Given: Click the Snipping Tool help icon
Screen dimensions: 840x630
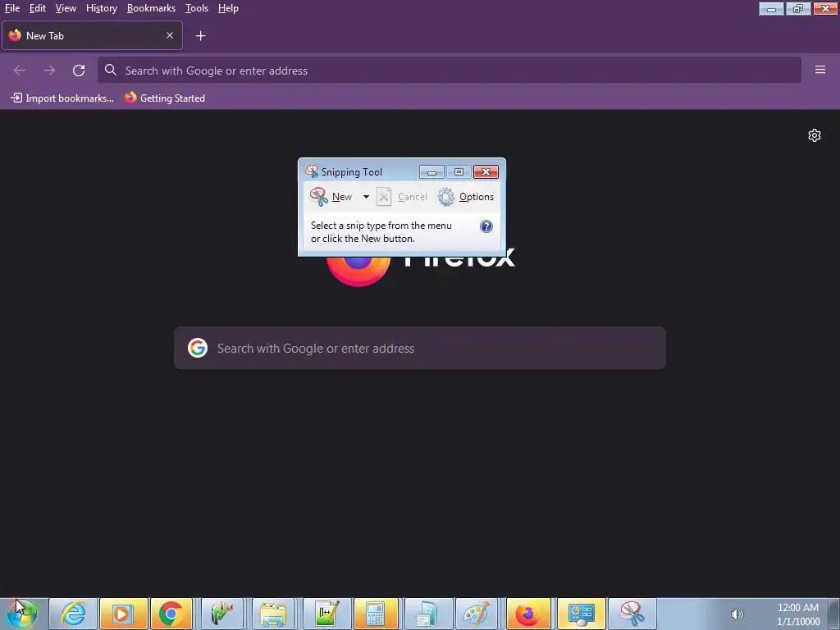Looking at the screenshot, I should pos(486,226).
